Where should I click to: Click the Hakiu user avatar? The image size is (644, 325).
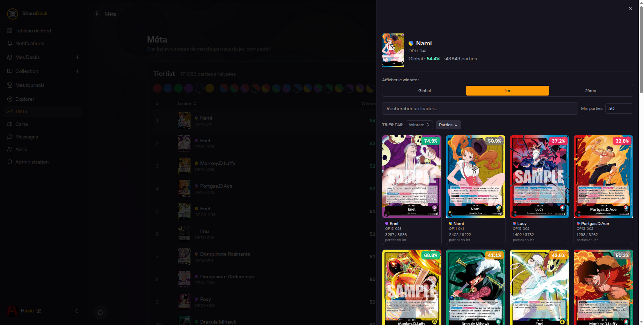click(13, 311)
